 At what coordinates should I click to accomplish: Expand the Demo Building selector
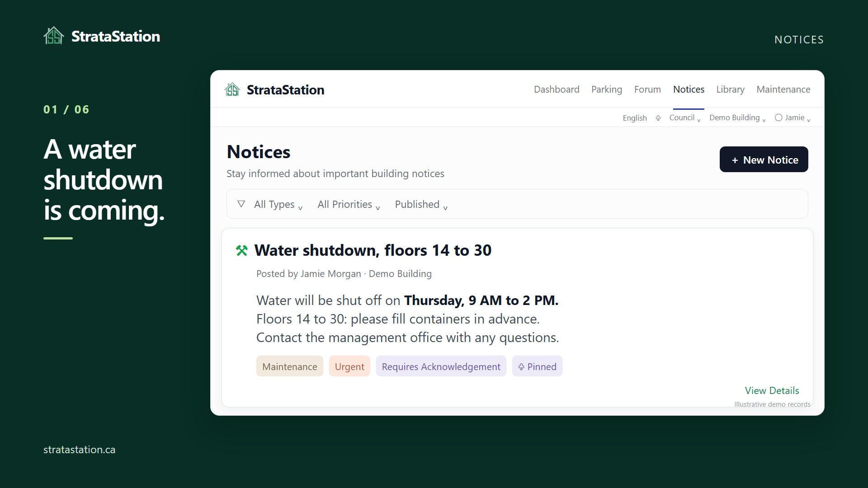click(x=737, y=118)
